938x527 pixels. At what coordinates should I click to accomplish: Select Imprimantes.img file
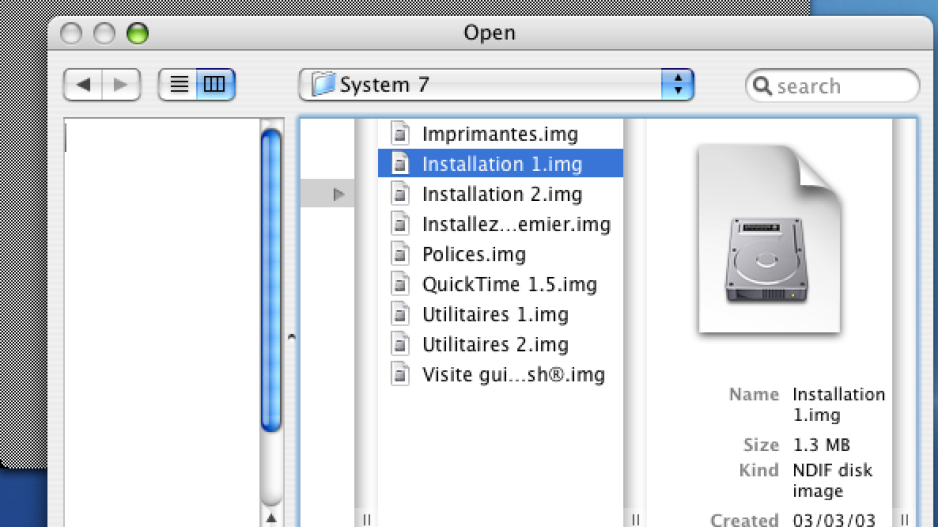point(501,133)
